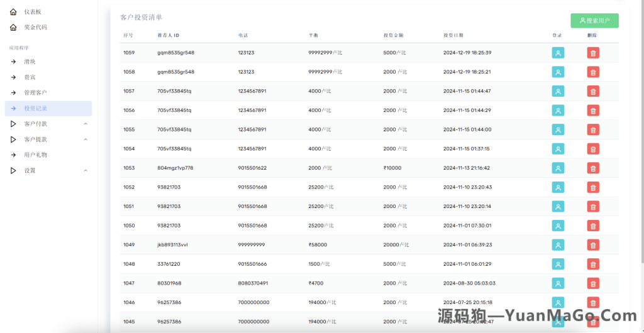644x333 pixels.
Task: Click the 客户付款 triangle icon
Action: click(13, 124)
